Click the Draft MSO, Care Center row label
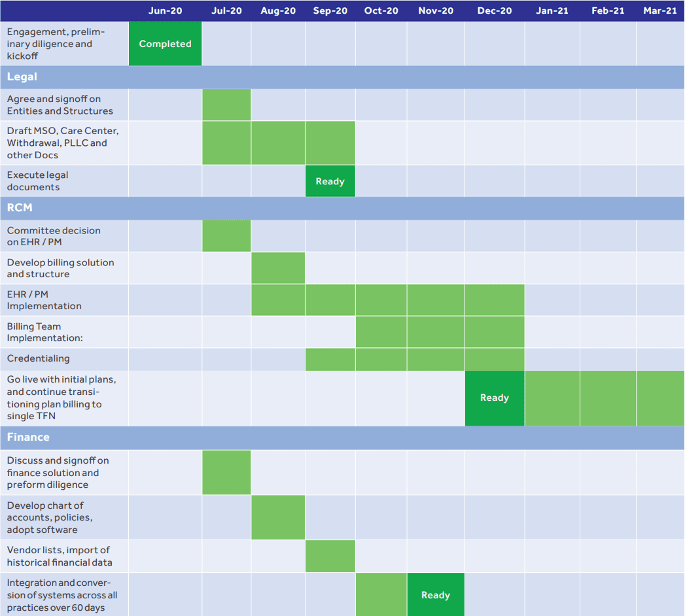 pos(63,143)
